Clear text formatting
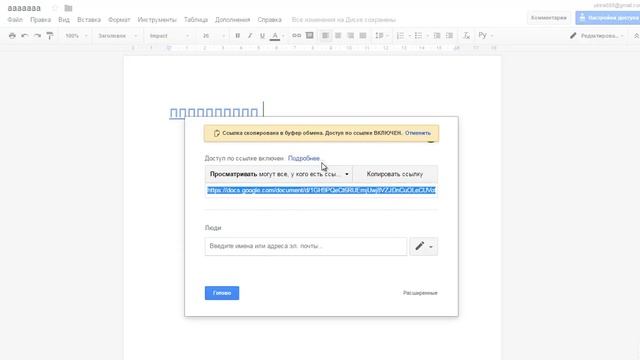Screen dimensions: 640x360 [467, 36]
